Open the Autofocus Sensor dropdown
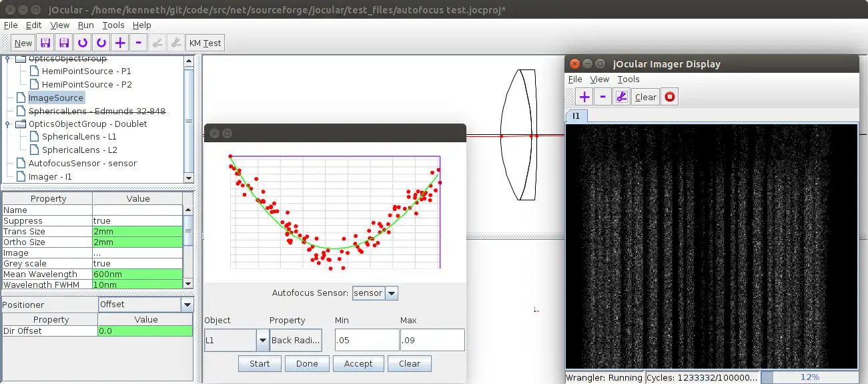The height and width of the screenshot is (384, 868). (392, 293)
